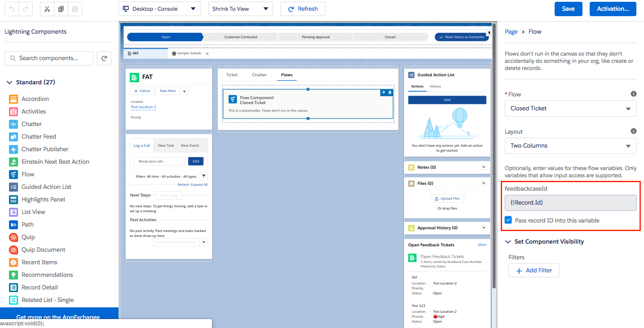Click the Upload Files button
Screen dimensions: 644x328
point(447,198)
